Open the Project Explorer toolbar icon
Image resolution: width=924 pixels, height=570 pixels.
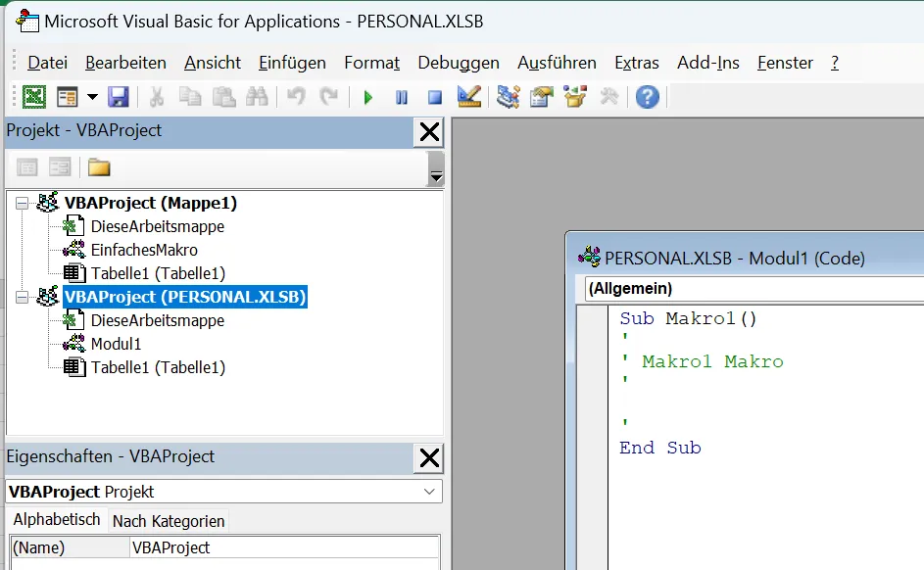508,97
